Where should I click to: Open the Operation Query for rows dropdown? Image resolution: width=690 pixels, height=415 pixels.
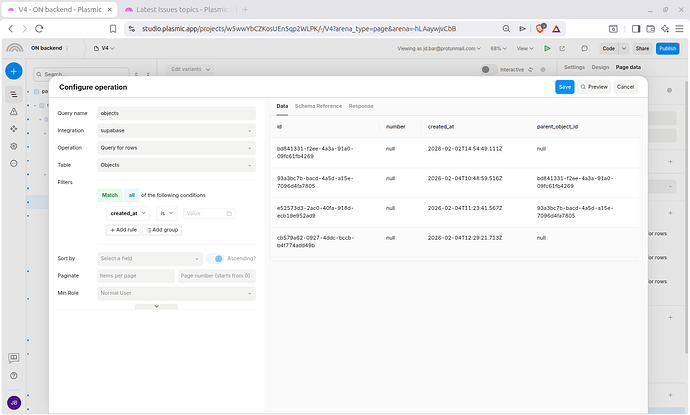(176, 148)
